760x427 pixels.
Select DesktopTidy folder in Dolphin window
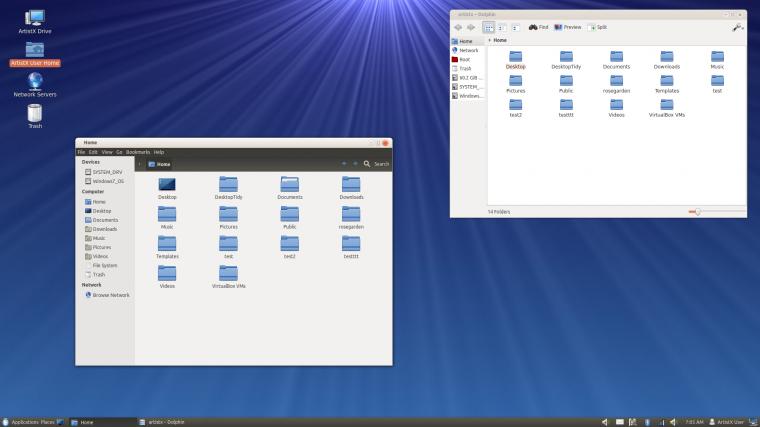pos(566,60)
